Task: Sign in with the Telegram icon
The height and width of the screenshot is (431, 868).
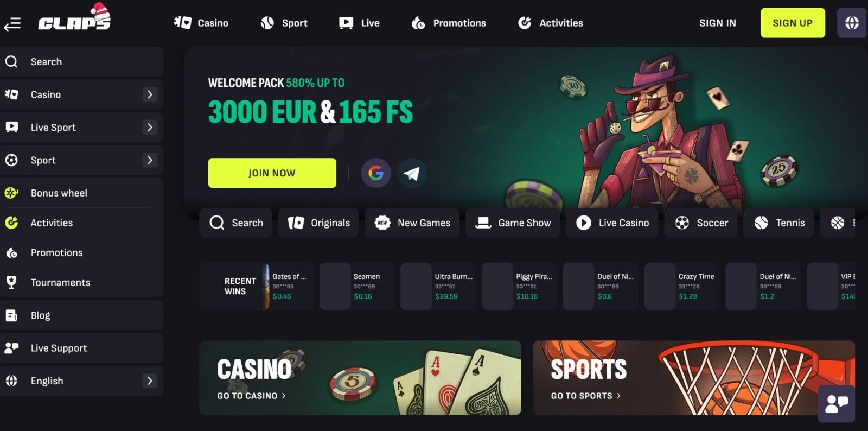Action: click(x=412, y=173)
